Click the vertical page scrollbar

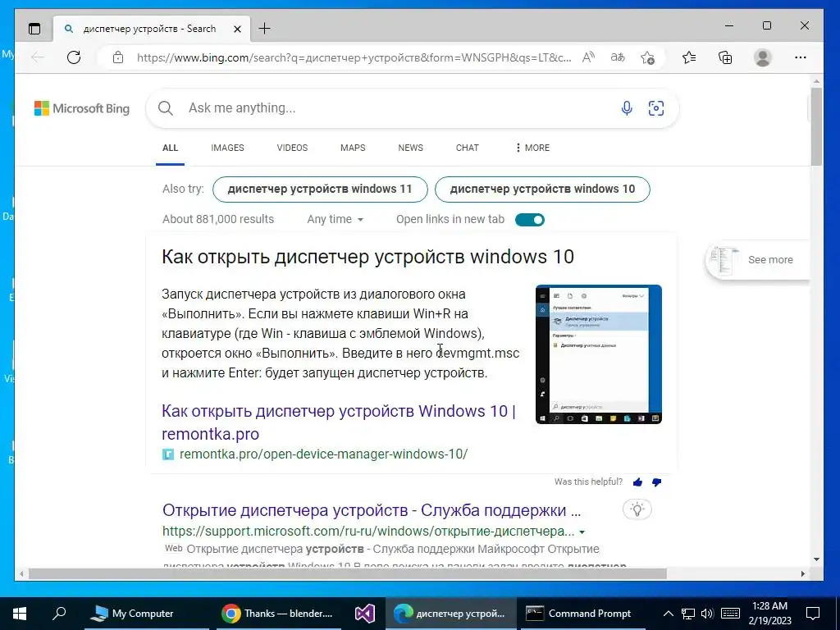coord(816,126)
